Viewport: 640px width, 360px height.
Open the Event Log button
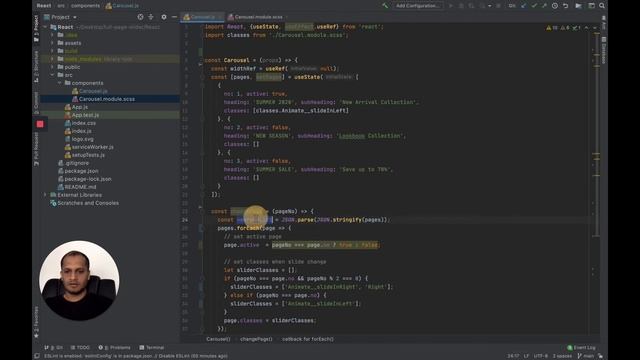pyautogui.click(x=581, y=347)
